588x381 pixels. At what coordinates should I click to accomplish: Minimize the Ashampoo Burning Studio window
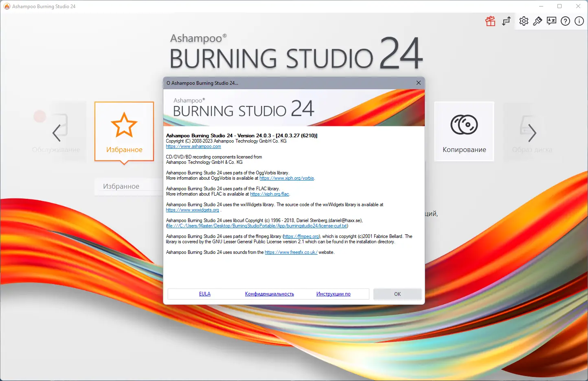pos(541,6)
